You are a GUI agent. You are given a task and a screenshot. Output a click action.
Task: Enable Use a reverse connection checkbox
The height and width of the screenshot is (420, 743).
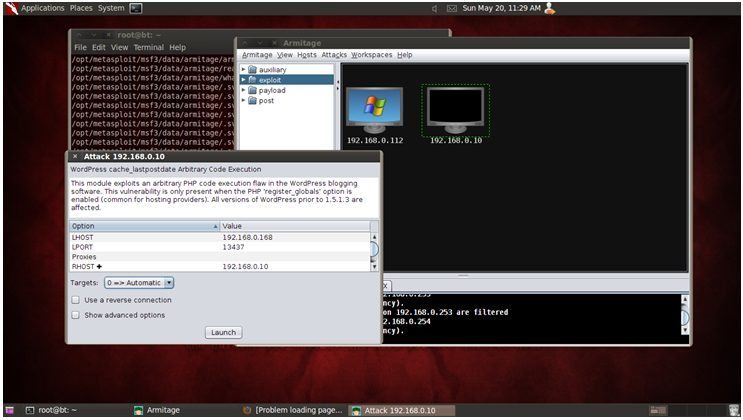(x=75, y=300)
